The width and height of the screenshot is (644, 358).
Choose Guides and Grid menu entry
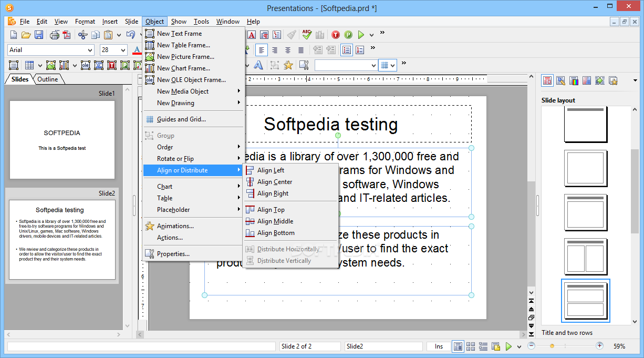[x=194, y=119]
